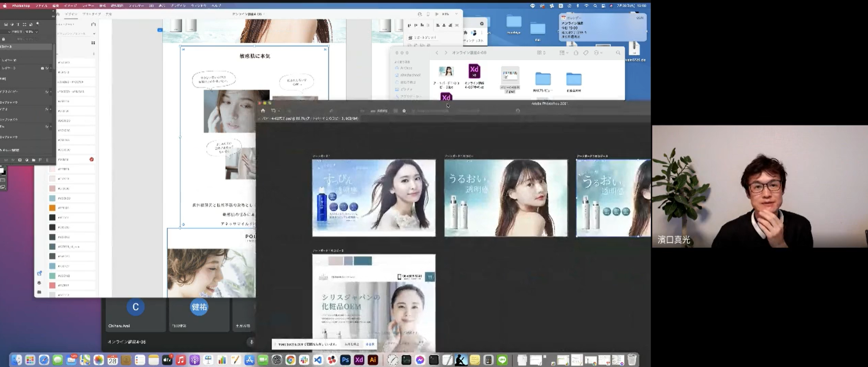Switch to the プロトタイプ tab in XD
This screenshot has width=868, height=367.
point(92,14)
